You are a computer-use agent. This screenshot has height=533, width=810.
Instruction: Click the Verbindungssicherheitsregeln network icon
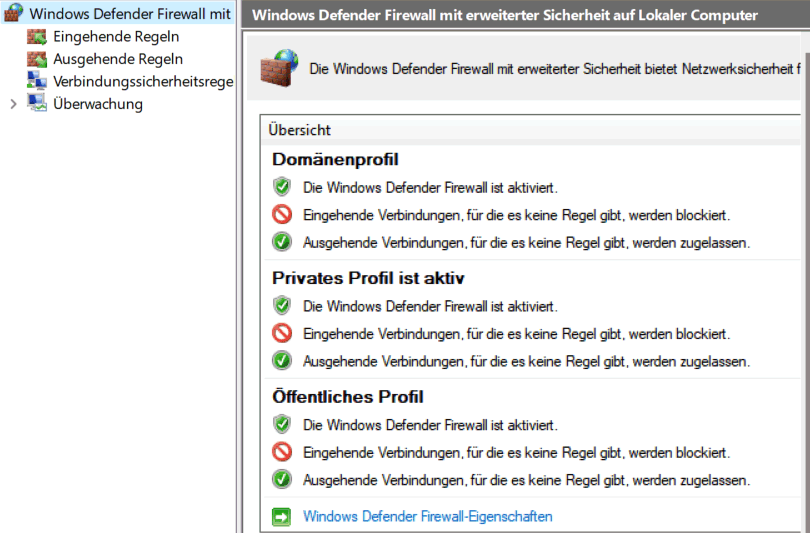click(x=37, y=81)
